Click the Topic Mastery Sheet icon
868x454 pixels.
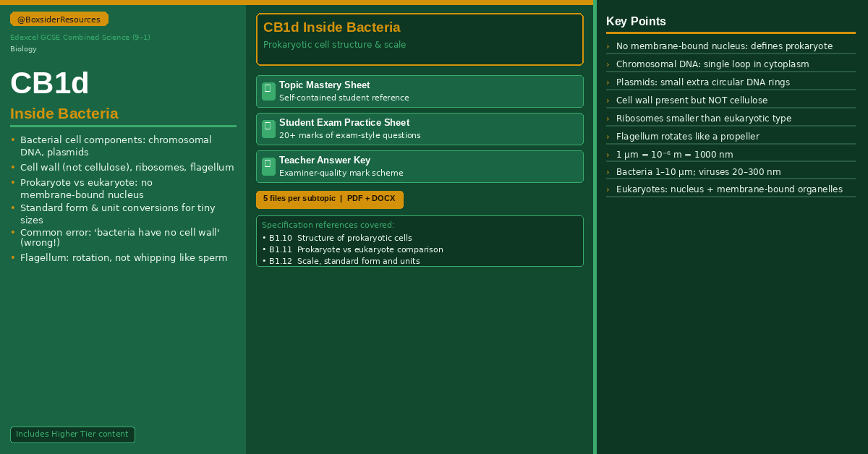click(268, 91)
